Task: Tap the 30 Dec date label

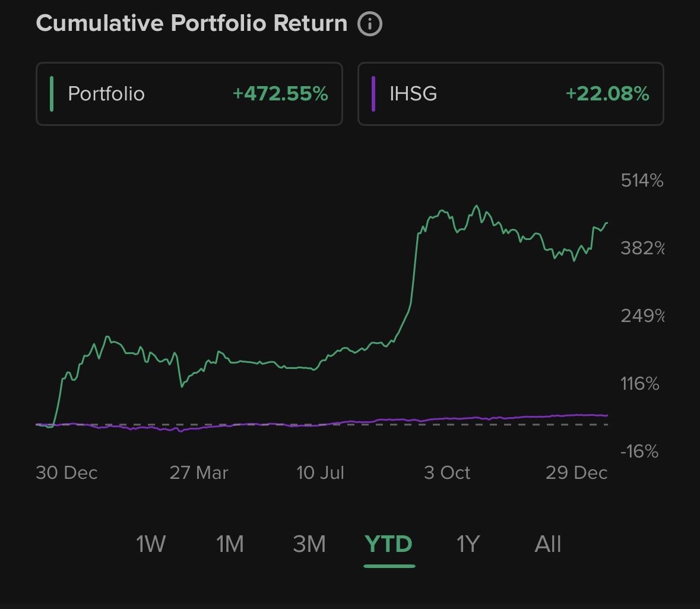Action: pos(66,472)
